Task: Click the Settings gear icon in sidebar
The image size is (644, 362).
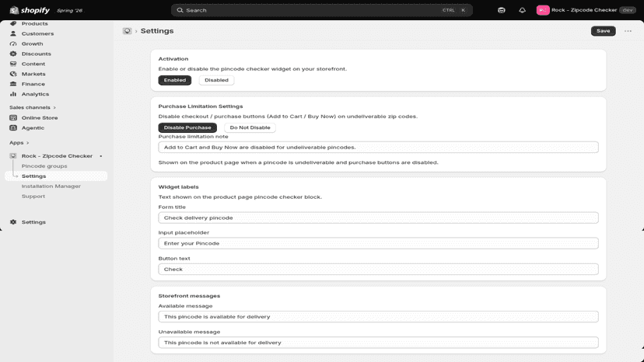Action: click(13, 222)
